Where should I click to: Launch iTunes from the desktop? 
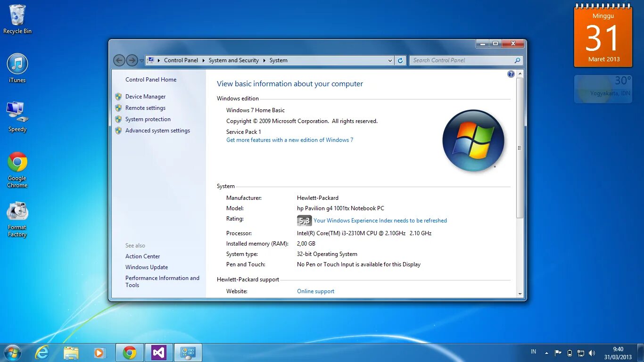click(x=17, y=68)
